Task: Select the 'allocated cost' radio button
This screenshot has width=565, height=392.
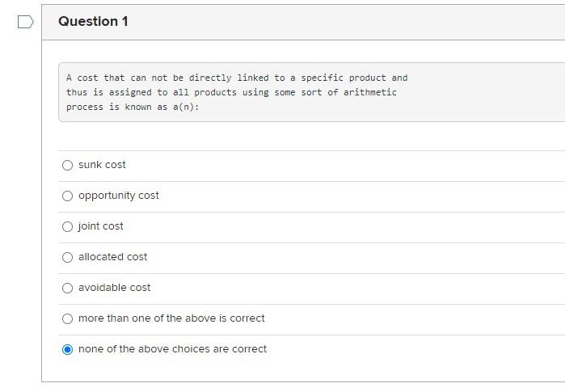Action: (67, 257)
